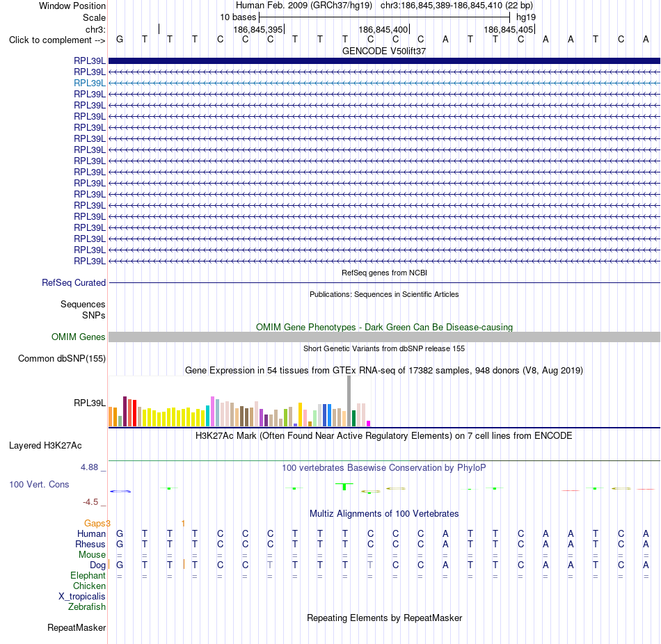Viewport: 661px width, 644px height.
Task: Open Short Genetic Variants from dbSNP title
Action: coord(384,348)
